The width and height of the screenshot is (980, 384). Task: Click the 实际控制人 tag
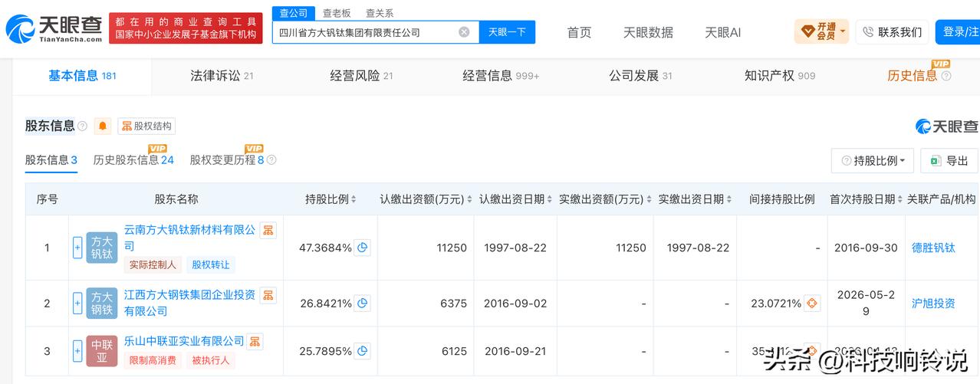[x=153, y=265]
